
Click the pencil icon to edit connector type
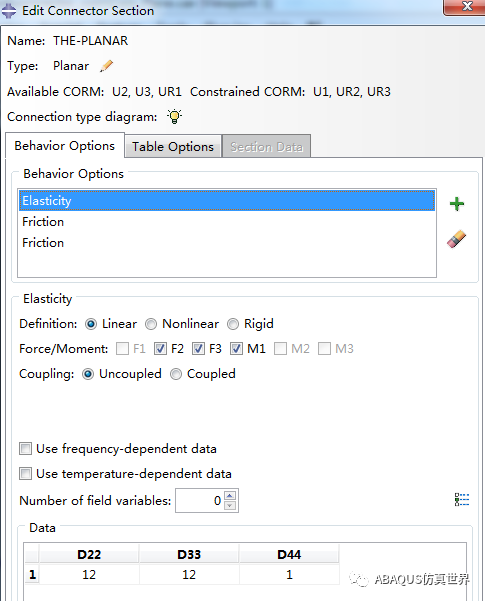tap(107, 66)
